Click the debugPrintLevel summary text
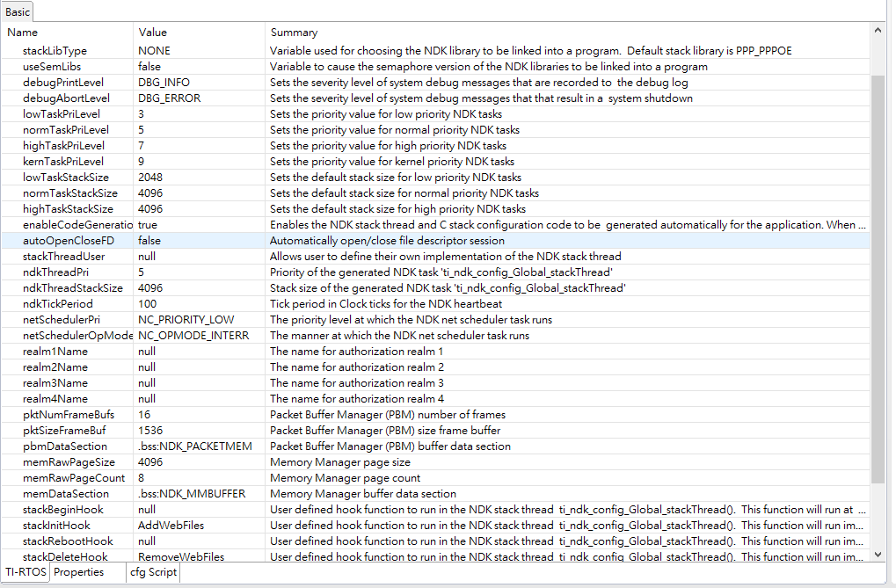Screen dimensions: 896x588 [x=479, y=83]
